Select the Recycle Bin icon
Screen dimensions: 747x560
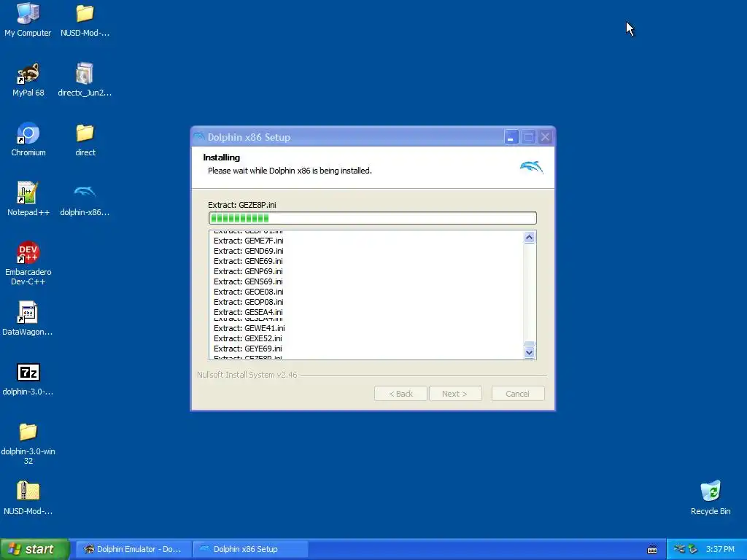[x=711, y=491]
